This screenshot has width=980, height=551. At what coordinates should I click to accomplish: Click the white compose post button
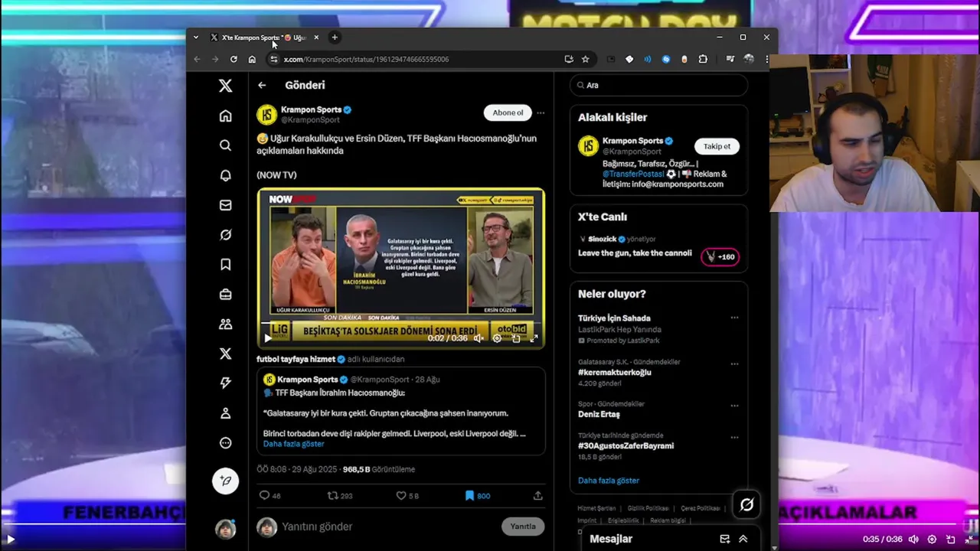(225, 481)
